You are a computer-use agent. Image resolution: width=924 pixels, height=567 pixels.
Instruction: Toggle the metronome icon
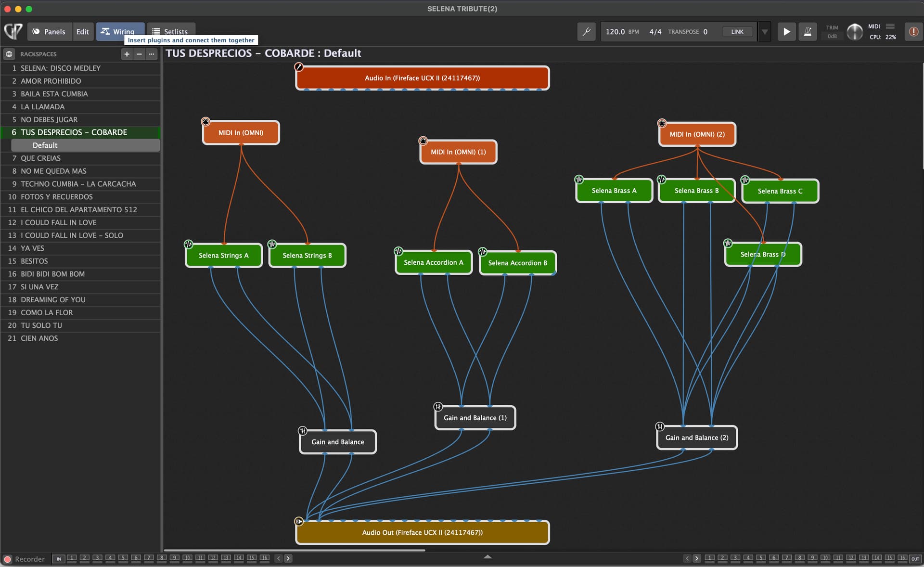click(x=808, y=32)
